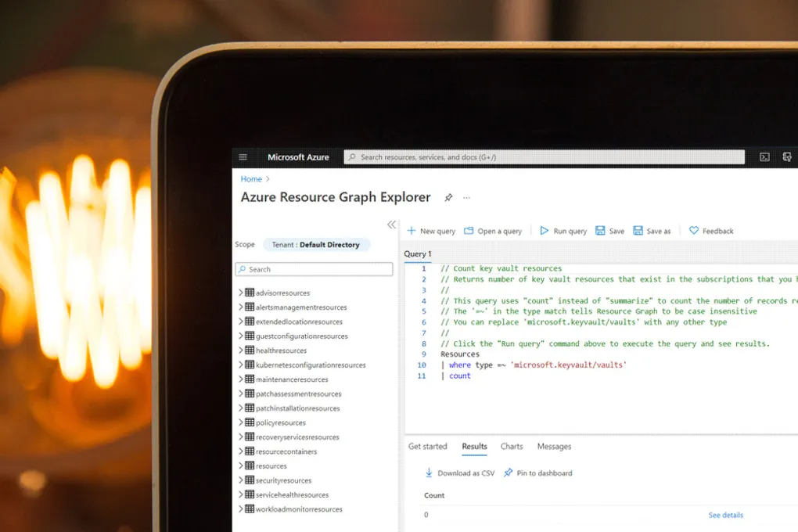Click the magnifier icon in tables search
This screenshot has width=798, height=532.
point(243,269)
